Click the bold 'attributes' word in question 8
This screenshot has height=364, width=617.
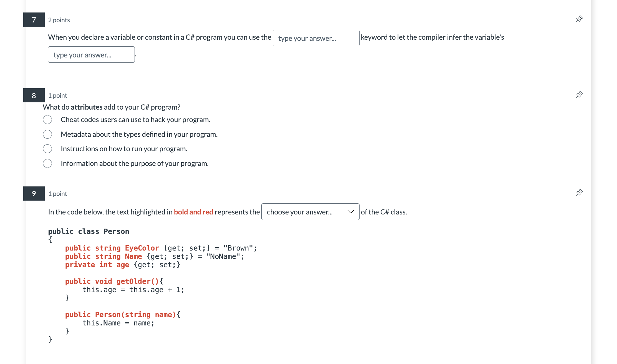[87, 107]
